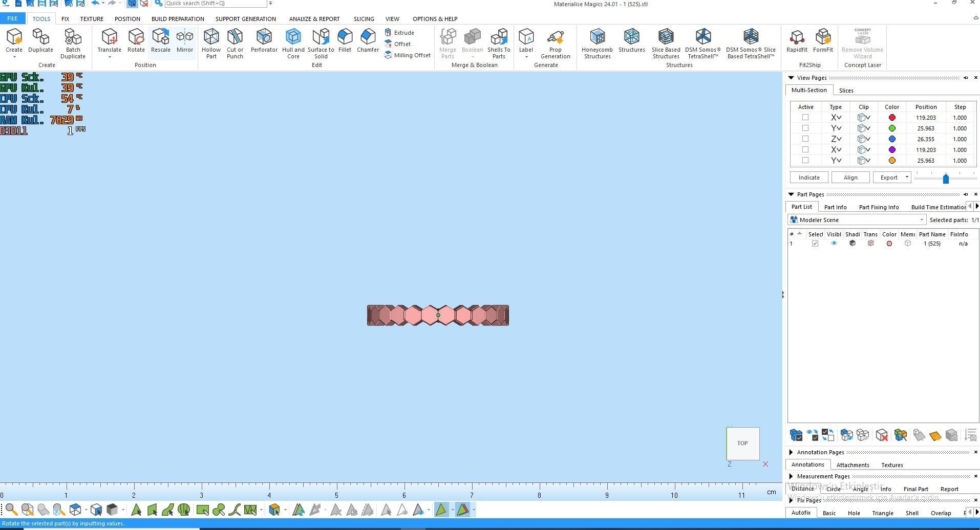The image size is (980, 530).
Task: Collapse the Part Pages panel
Action: point(791,194)
